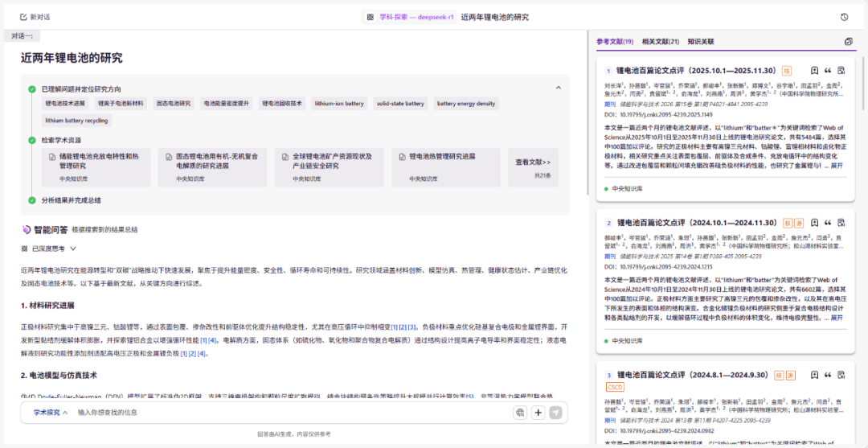Bookmark the first reference article
Screen dimensions: 868x448
pyautogui.click(x=814, y=71)
